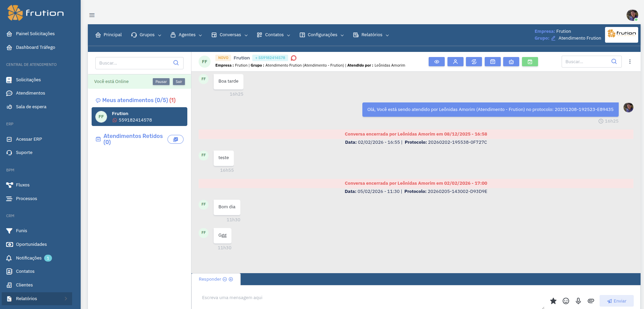644x309 pixels.
Task: Open contact details with the person icon
Action: [x=455, y=61]
